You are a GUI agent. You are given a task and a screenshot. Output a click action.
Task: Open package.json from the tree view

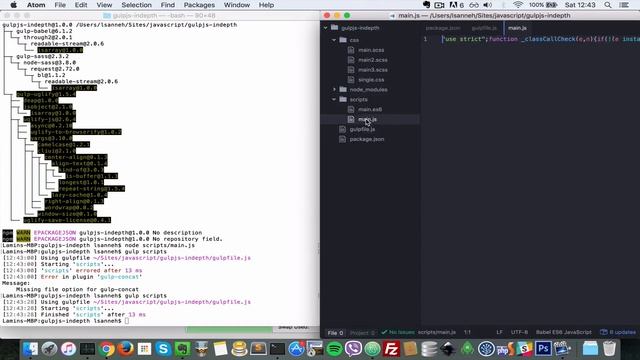[x=367, y=139]
